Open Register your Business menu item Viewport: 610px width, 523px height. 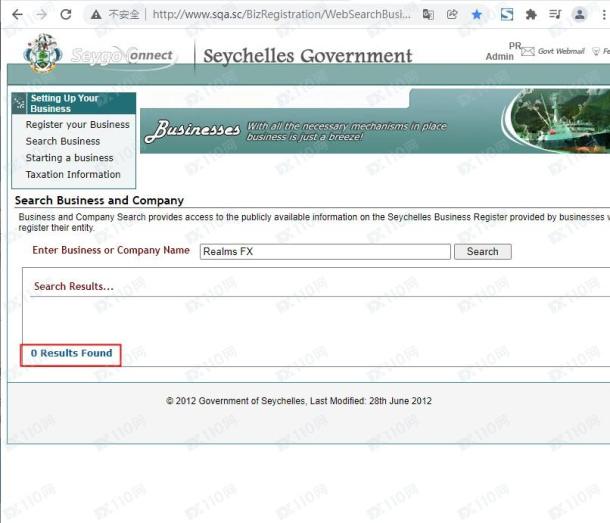point(77,125)
